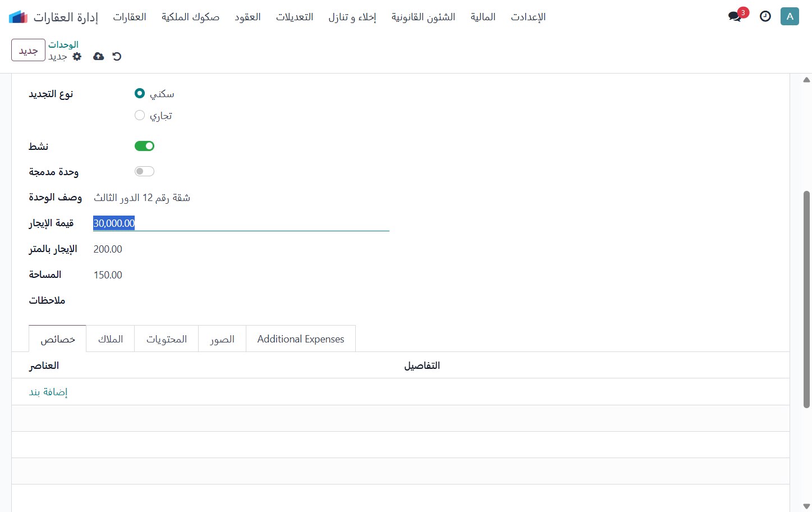
Task: Open the user avatar A menu
Action: pos(790,16)
